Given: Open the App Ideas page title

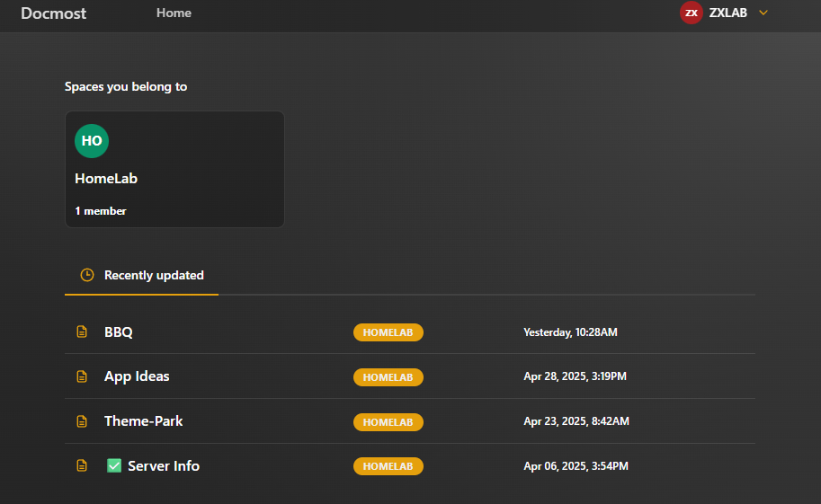Looking at the screenshot, I should (137, 377).
